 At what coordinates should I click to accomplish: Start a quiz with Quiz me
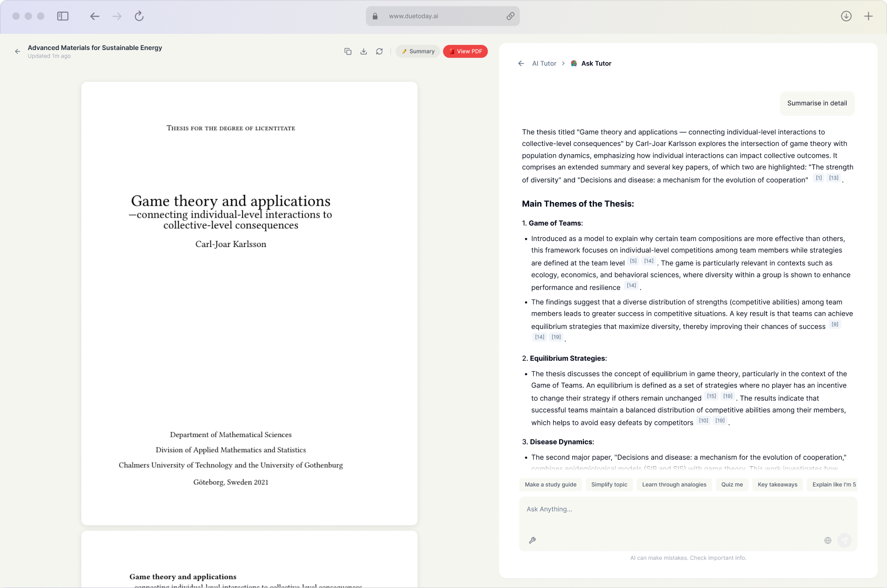coord(731,484)
